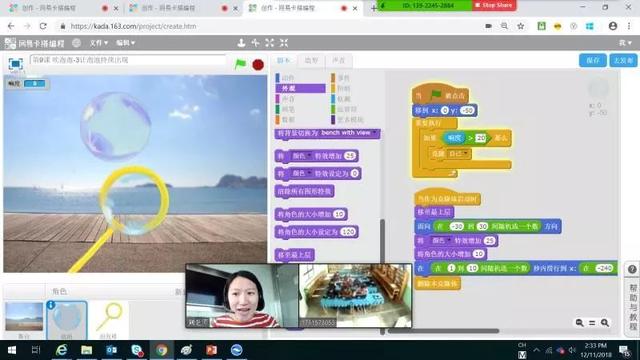The height and width of the screenshot is (360, 640).
Task: Select the shrink sprite tool in toolbar
Action: [x=284, y=42]
